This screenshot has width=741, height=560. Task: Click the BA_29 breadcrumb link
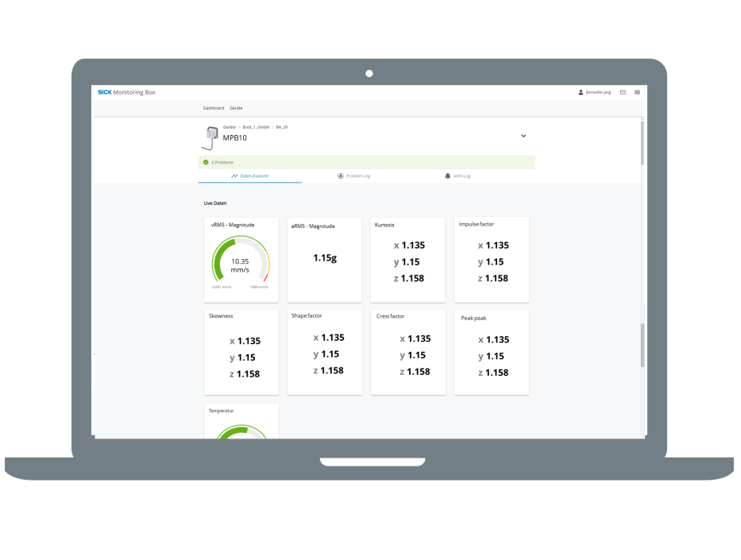click(x=282, y=127)
